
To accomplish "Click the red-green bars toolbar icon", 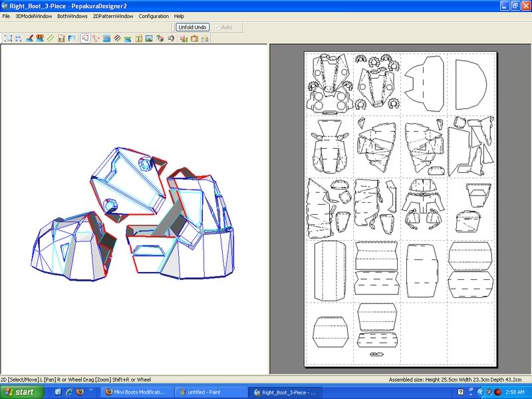I will pyautogui.click(x=184, y=39).
